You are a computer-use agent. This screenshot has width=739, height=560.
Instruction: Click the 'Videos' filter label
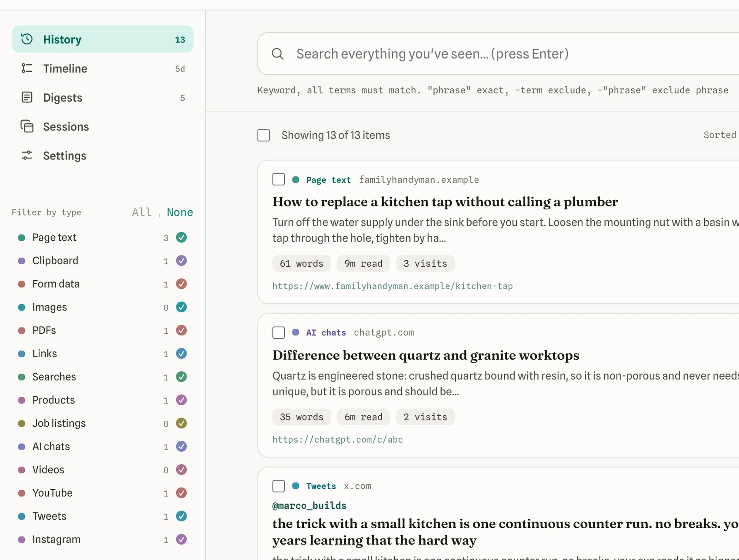pyautogui.click(x=48, y=470)
